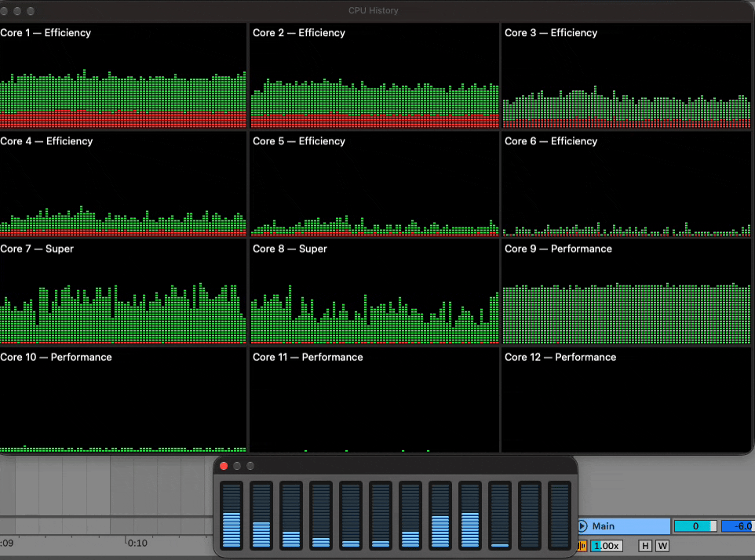
Task: Click the "Core 5 — Efficiency" label
Action: click(x=299, y=141)
